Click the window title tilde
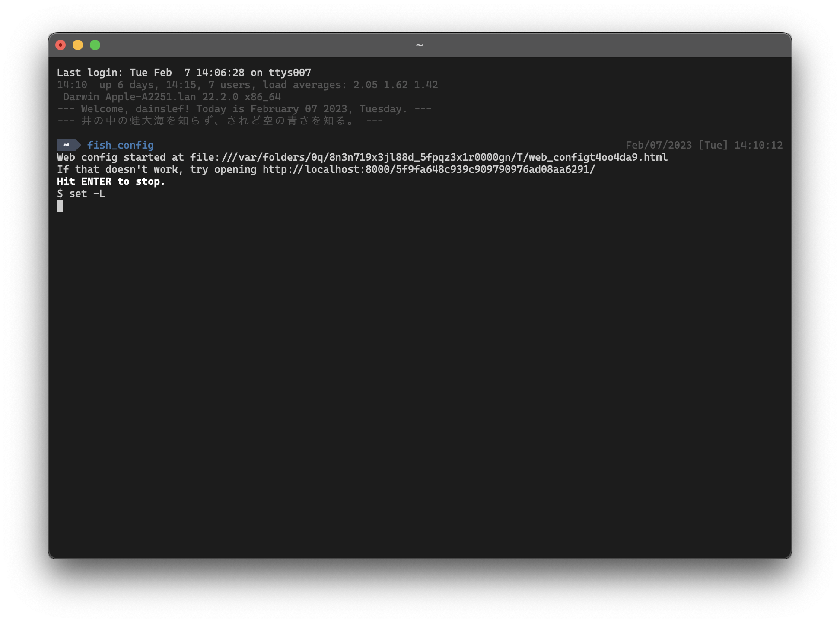840x623 pixels. tap(419, 45)
